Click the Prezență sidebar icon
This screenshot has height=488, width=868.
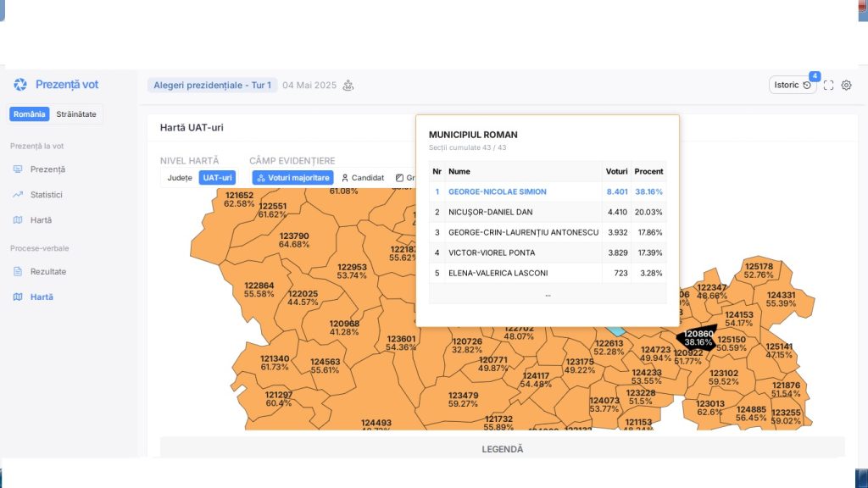tap(18, 169)
